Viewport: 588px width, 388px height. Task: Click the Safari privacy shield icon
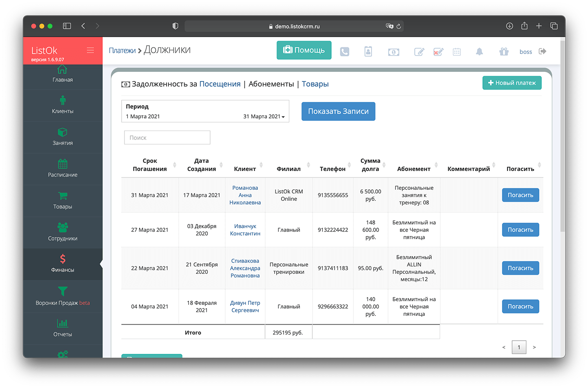pyautogui.click(x=175, y=26)
